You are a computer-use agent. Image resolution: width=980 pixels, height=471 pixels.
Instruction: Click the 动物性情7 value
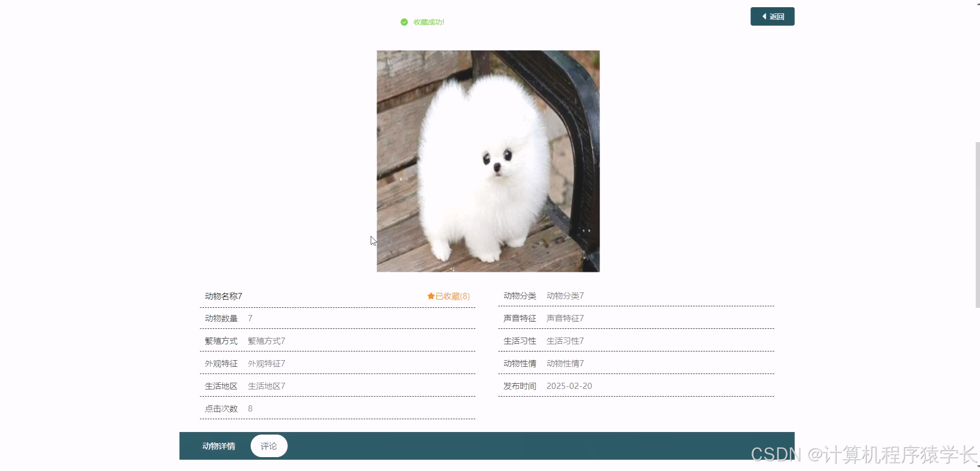tap(565, 363)
